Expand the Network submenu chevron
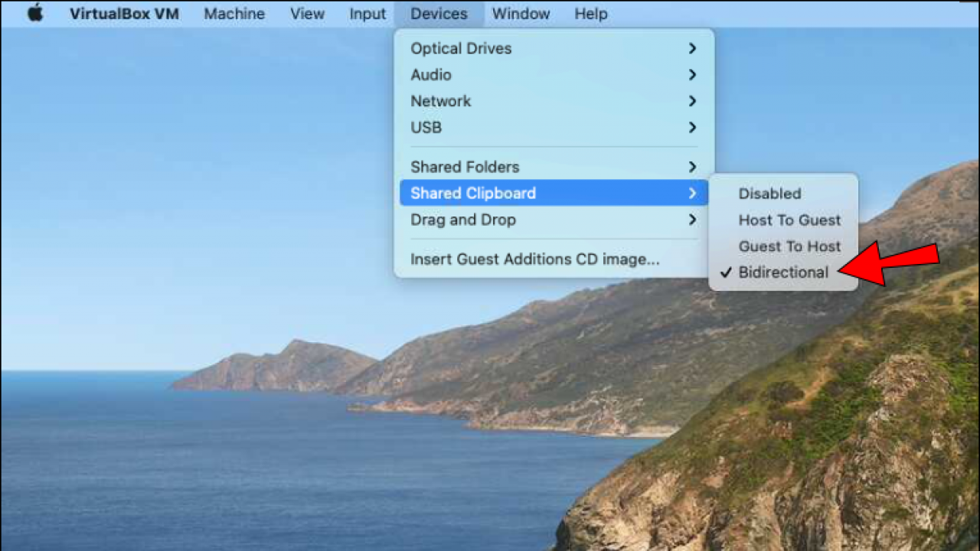 point(691,101)
